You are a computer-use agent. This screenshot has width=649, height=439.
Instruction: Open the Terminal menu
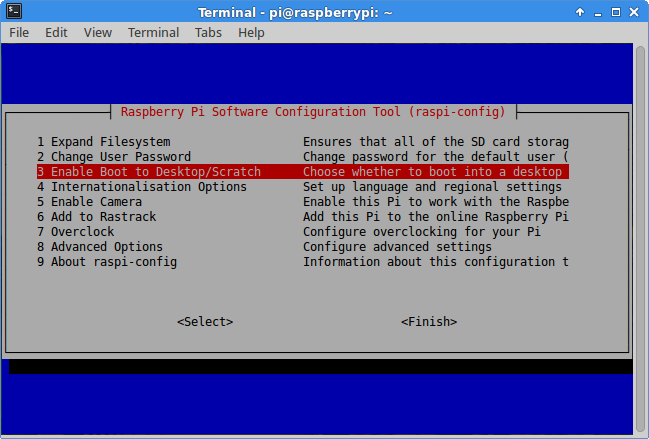tap(153, 32)
